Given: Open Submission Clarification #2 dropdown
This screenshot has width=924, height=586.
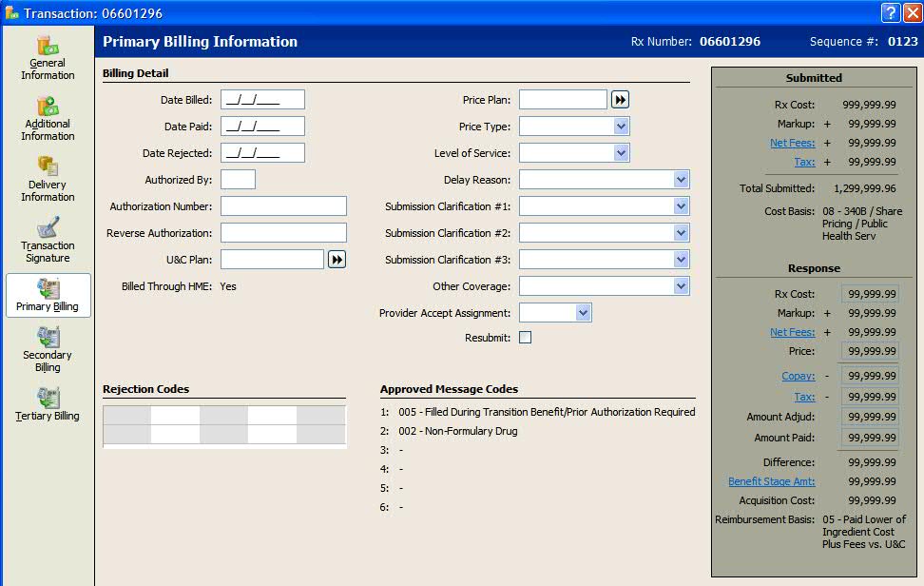Looking at the screenshot, I should click(x=681, y=233).
